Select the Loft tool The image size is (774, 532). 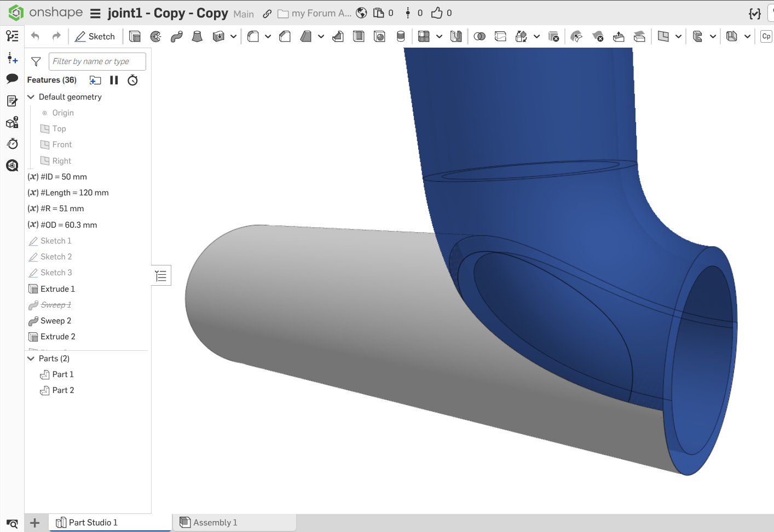197,37
